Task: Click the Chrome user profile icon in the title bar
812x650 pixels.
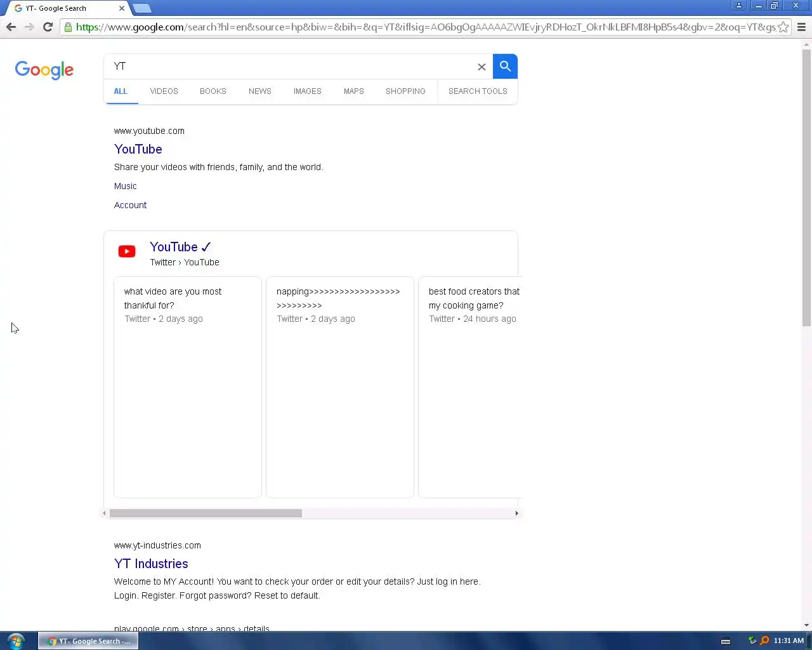Action: click(739, 6)
